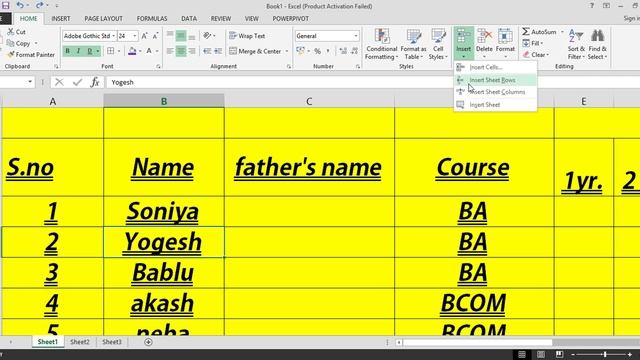Apply the font color A

click(149, 51)
